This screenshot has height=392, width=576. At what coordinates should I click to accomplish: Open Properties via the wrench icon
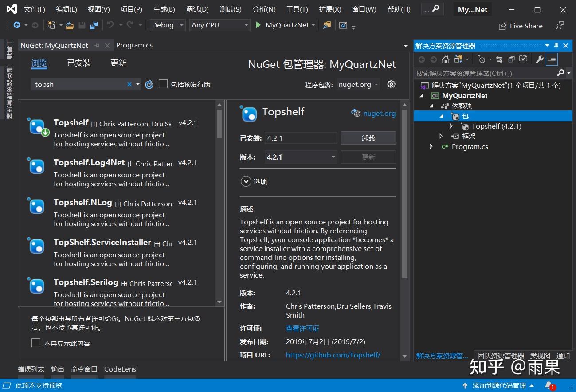point(540,59)
